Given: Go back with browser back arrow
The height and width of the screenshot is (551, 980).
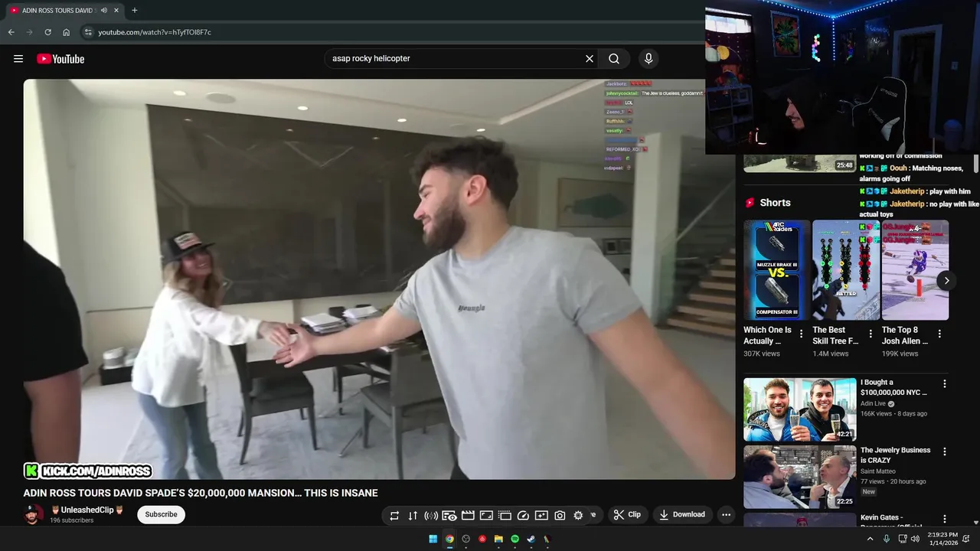Looking at the screenshot, I should pos(11,32).
